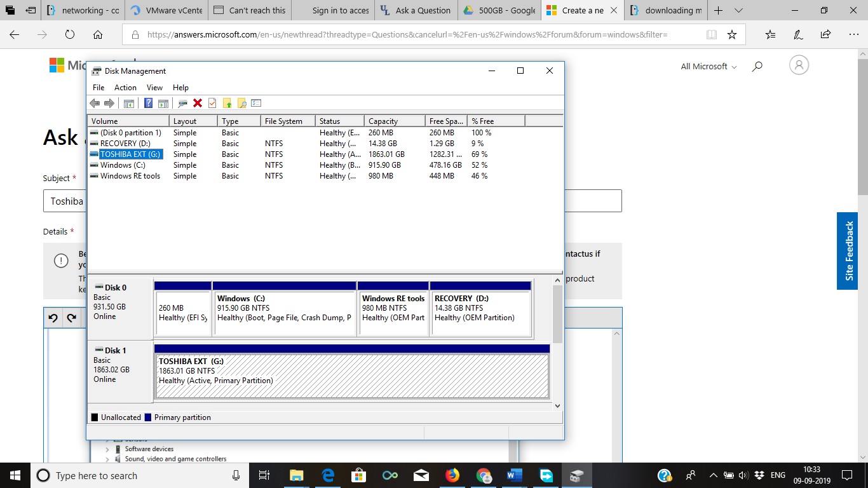Click the microphone icon in search box
868x488 pixels.
(x=236, y=475)
